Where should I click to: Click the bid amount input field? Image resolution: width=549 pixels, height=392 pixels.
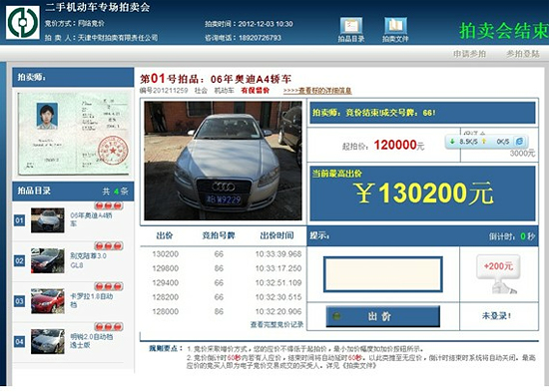383,274
